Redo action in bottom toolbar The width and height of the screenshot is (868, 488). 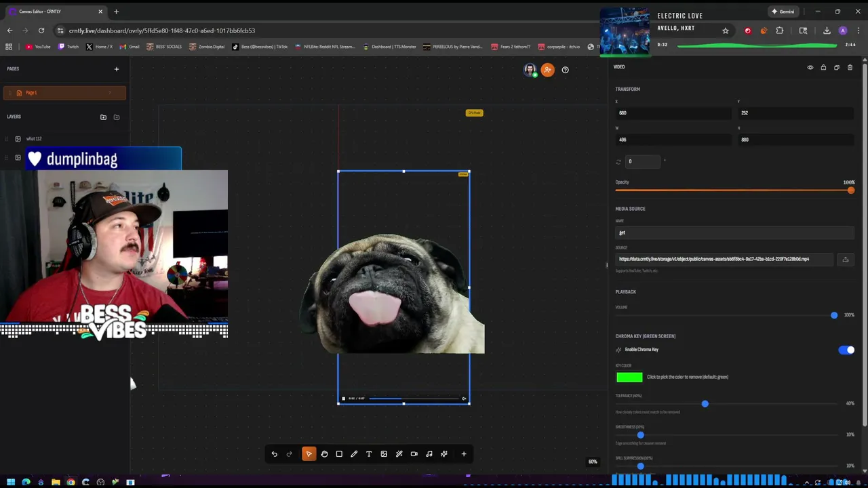coord(290,454)
